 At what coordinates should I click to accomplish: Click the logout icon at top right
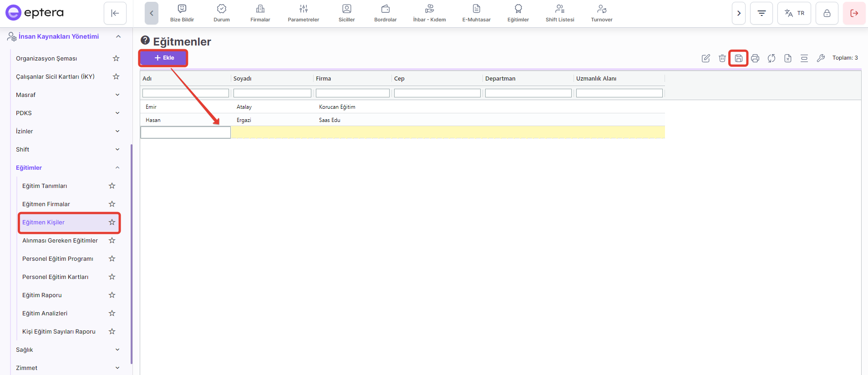point(854,13)
